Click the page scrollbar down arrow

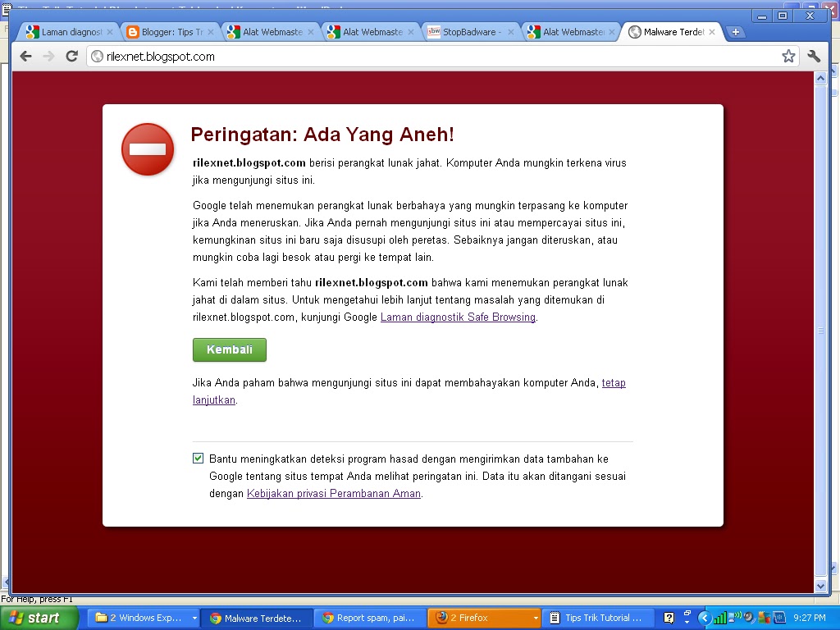(820, 586)
